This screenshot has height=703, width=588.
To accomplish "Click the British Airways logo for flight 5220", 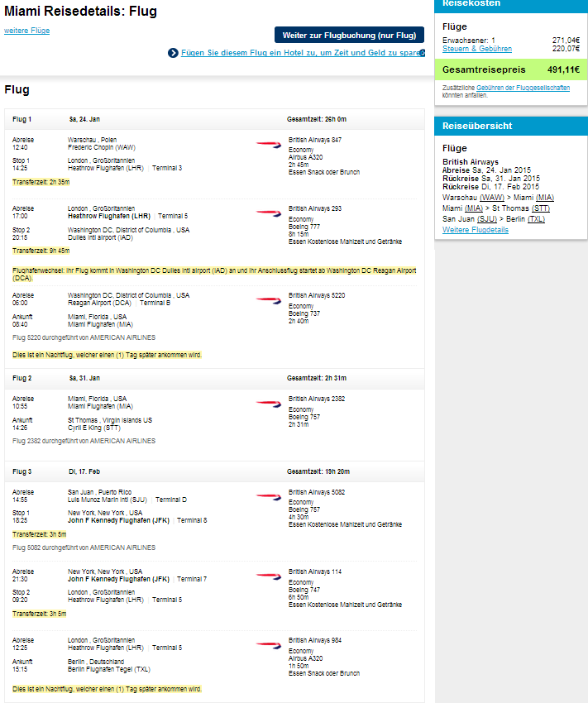I will click(269, 300).
